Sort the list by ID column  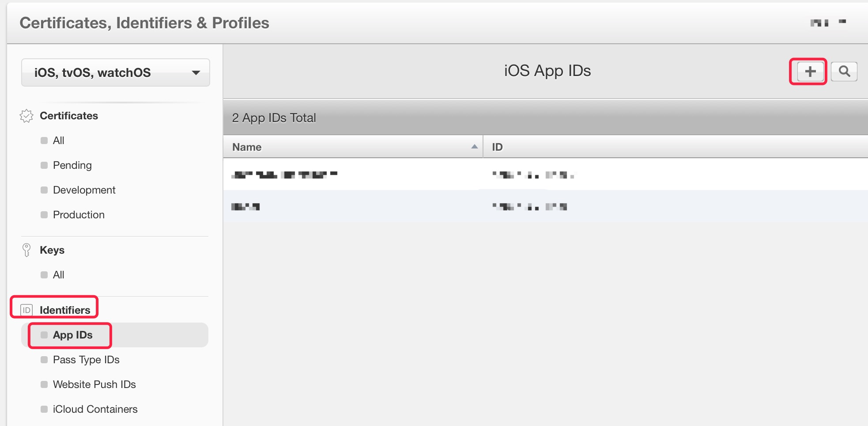[676, 147]
